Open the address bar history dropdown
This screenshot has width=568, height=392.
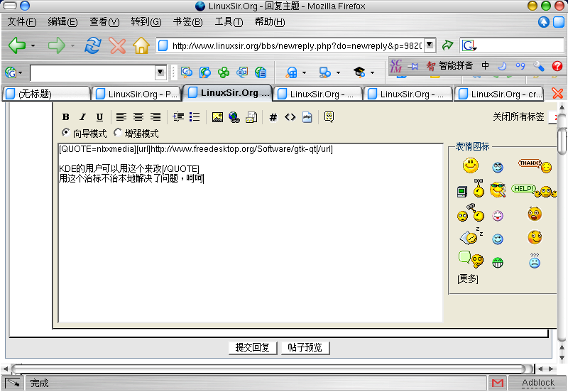pyautogui.click(x=430, y=45)
